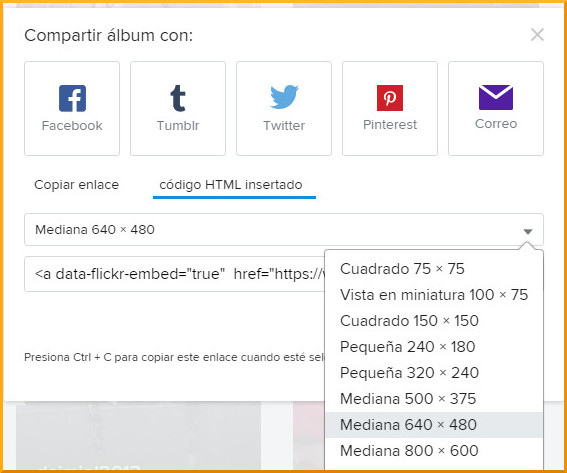Click the embed code text field
Image resolution: width=567 pixels, height=473 pixels.
175,274
